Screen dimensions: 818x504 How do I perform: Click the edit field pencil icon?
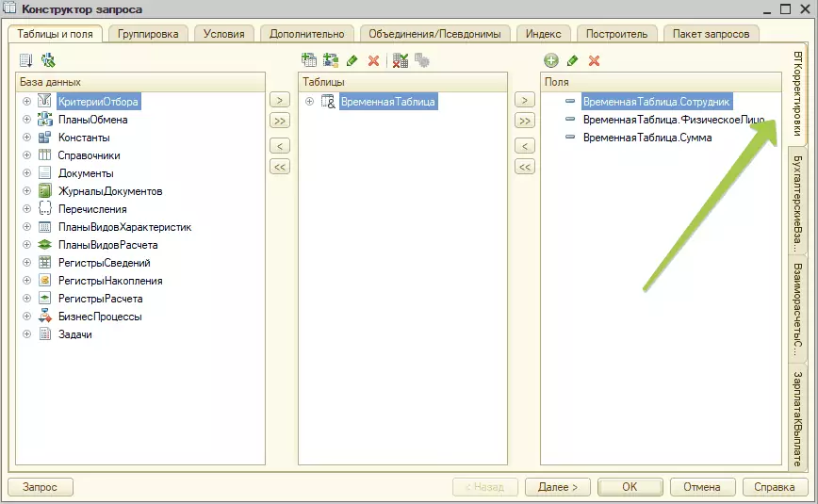572,60
